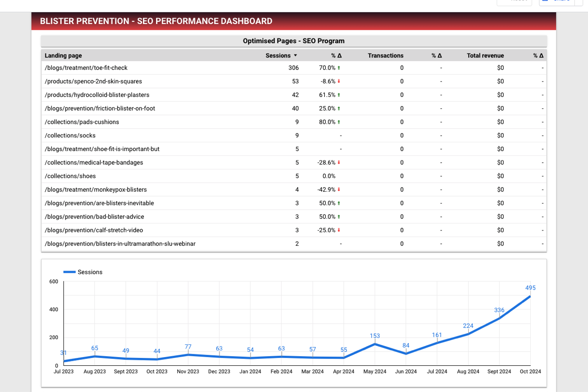588x392 pixels.
Task: Click the Sessions column sort arrow
Action: pos(295,56)
